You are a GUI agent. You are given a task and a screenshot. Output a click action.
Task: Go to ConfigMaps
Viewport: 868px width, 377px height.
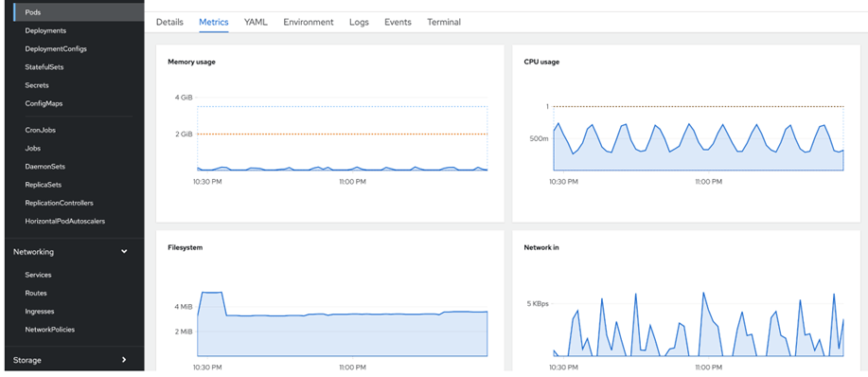tap(44, 103)
